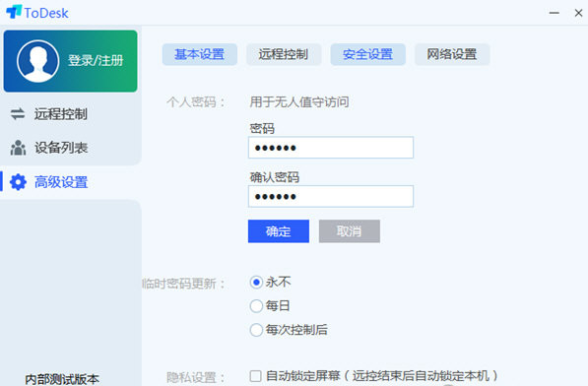
Task: Click the 个人密码 label
Action: coord(196,102)
